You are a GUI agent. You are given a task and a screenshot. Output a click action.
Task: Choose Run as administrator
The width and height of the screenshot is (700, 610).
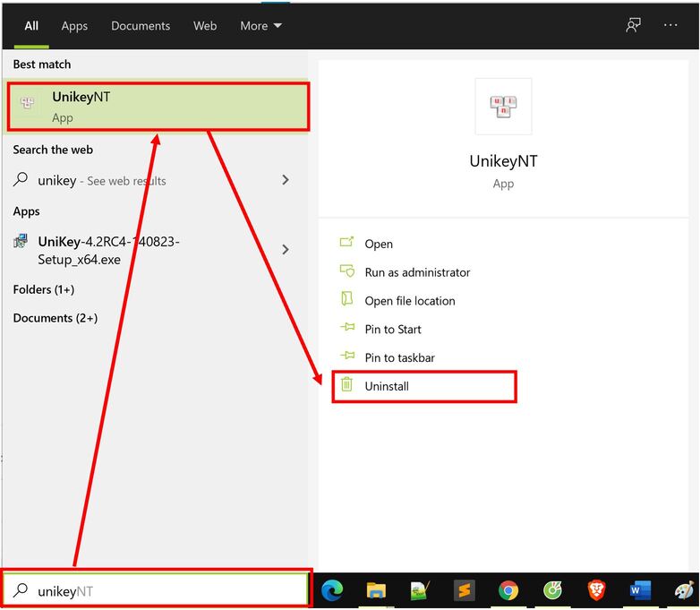tap(417, 272)
